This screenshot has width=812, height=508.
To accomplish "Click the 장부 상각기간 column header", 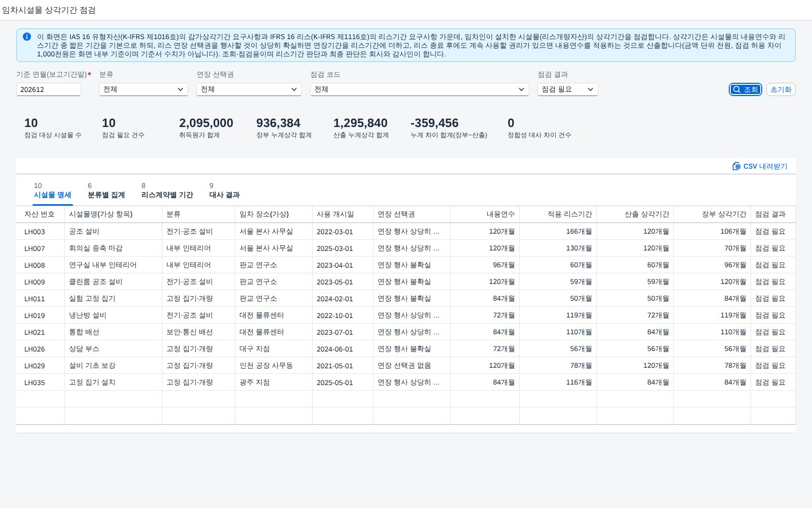I will (x=712, y=214).
